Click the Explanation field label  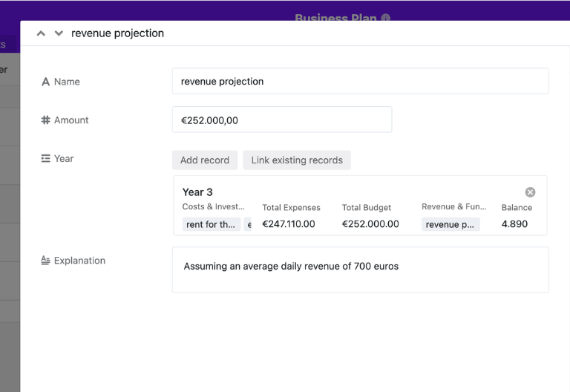click(79, 261)
